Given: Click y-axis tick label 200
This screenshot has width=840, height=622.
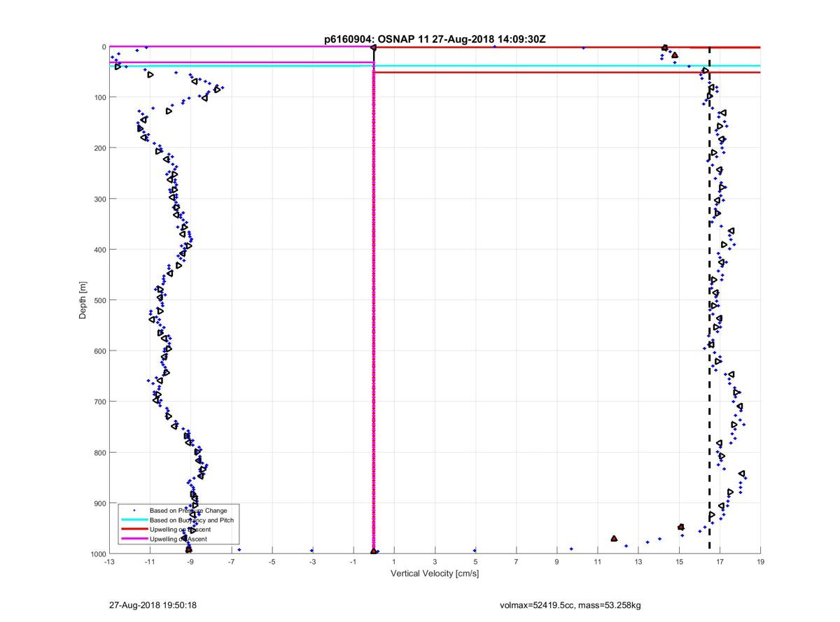Looking at the screenshot, I should [99, 148].
